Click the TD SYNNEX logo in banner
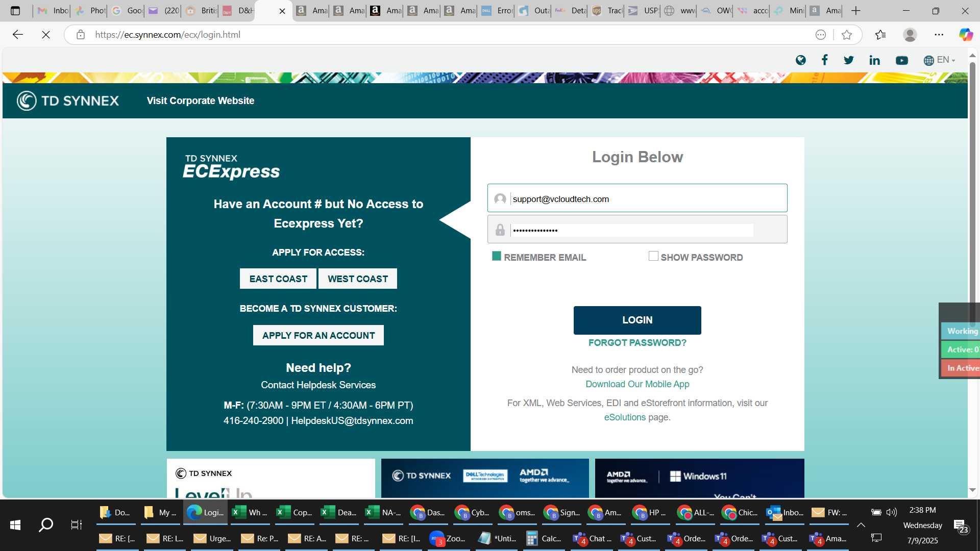980x551 pixels. point(68,101)
